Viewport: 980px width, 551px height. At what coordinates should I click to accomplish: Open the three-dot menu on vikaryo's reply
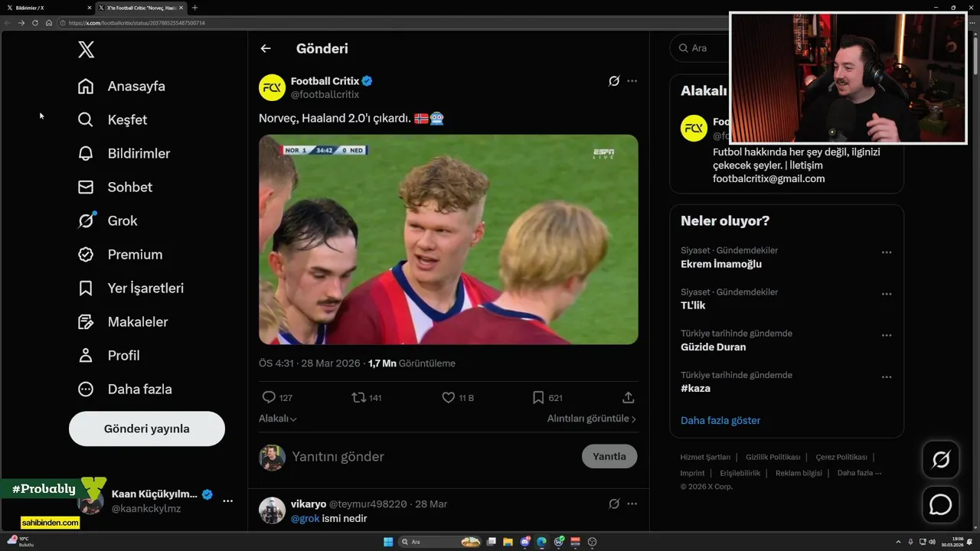[x=632, y=504]
